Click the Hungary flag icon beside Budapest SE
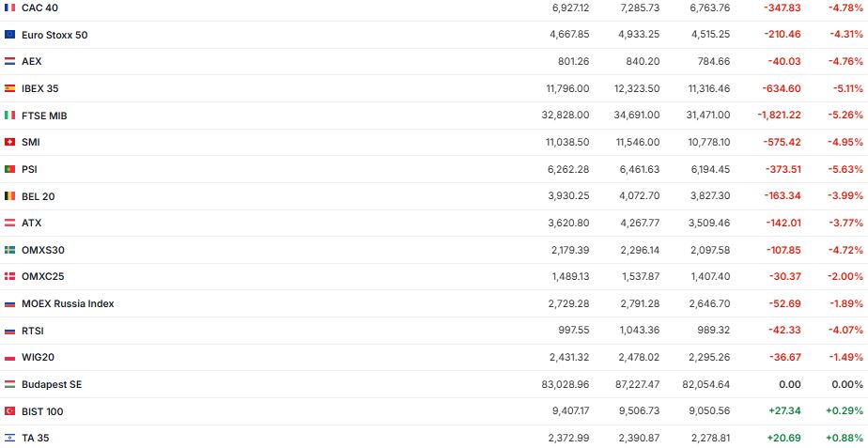Screen dimensions: 868x448 [10, 384]
